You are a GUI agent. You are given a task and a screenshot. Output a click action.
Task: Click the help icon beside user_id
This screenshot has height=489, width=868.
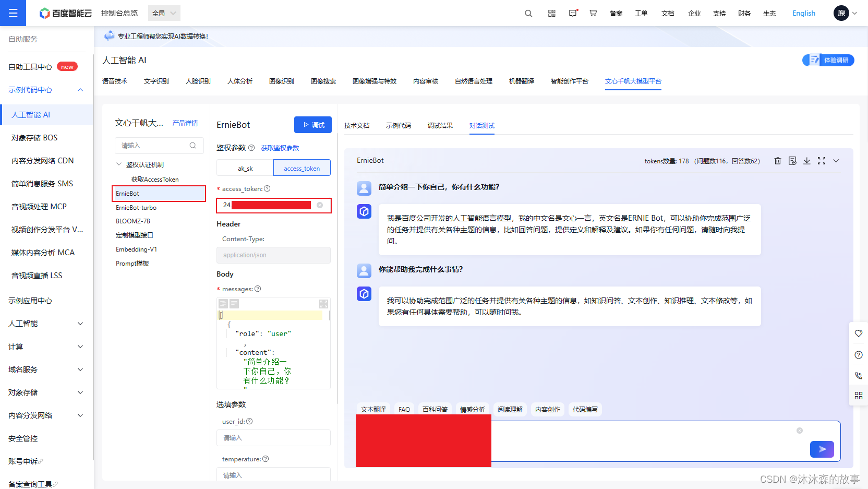(x=249, y=421)
